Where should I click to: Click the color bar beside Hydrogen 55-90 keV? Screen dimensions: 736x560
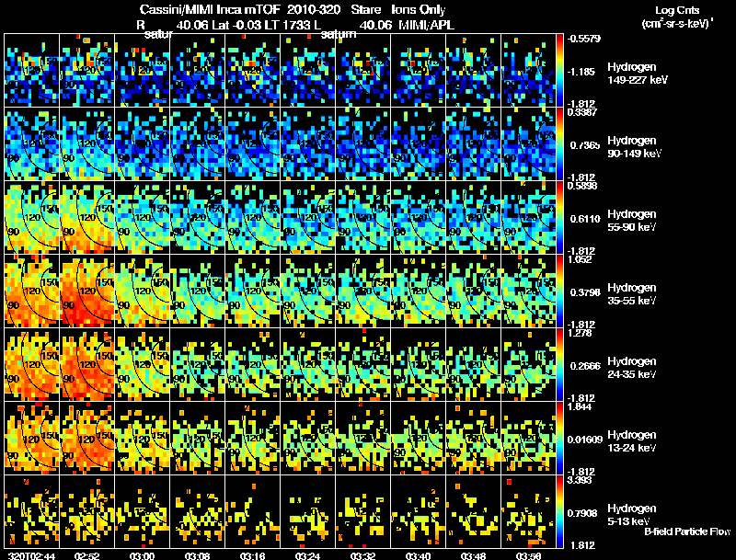559,218
